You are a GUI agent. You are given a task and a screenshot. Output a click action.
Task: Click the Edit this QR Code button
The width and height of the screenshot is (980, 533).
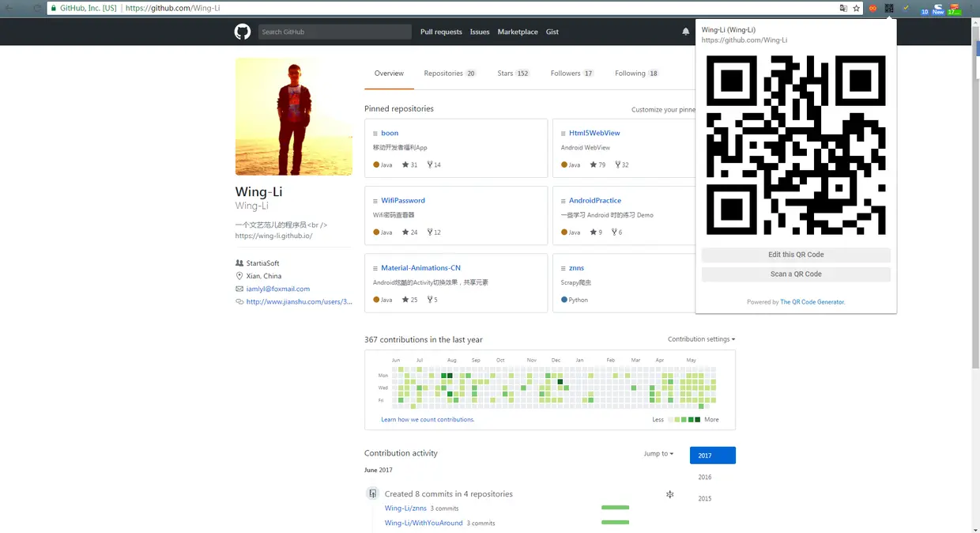click(795, 254)
